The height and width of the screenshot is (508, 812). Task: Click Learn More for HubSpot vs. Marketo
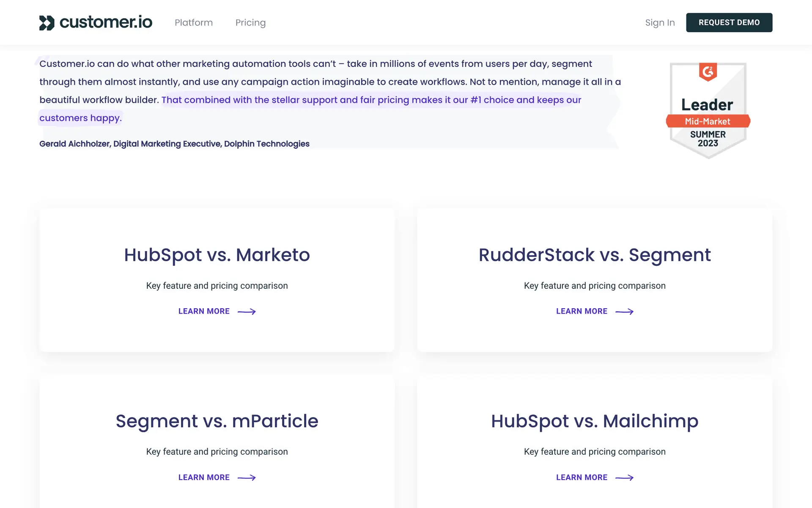click(204, 311)
